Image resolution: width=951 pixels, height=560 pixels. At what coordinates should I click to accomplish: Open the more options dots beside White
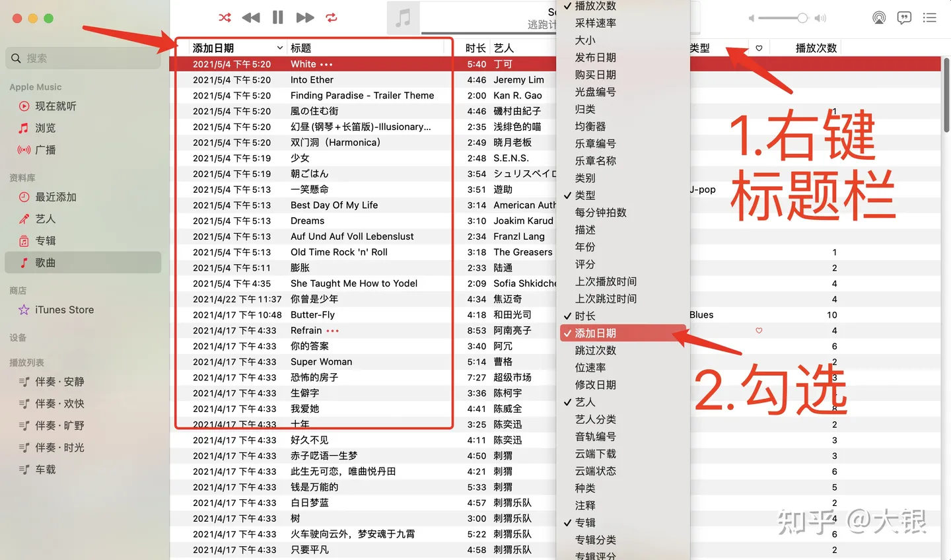326,65
